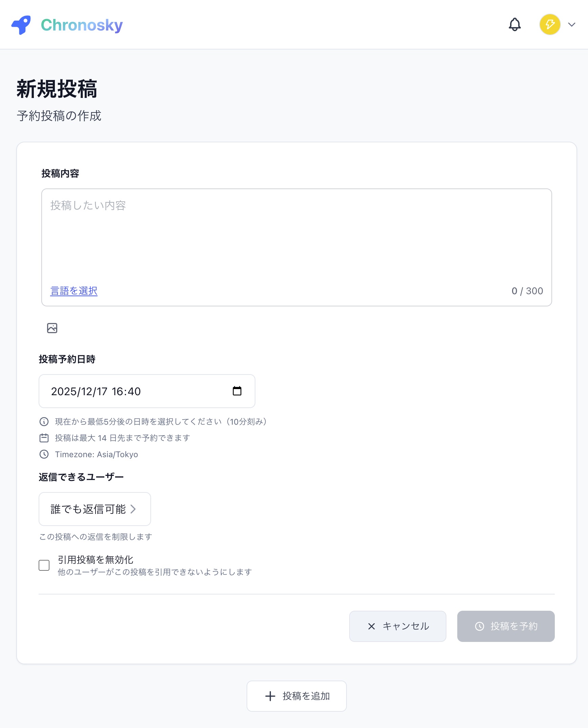The height and width of the screenshot is (728, 588).
Task: Click the Chronosky brand name text
Action: 82,25
